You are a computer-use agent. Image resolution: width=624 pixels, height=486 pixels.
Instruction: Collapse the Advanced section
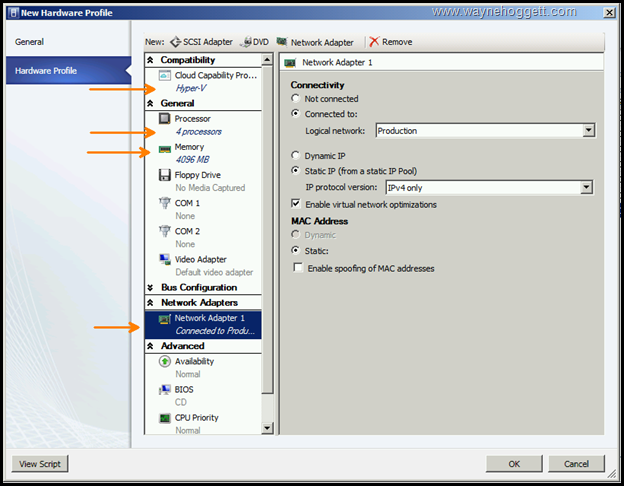pos(150,346)
